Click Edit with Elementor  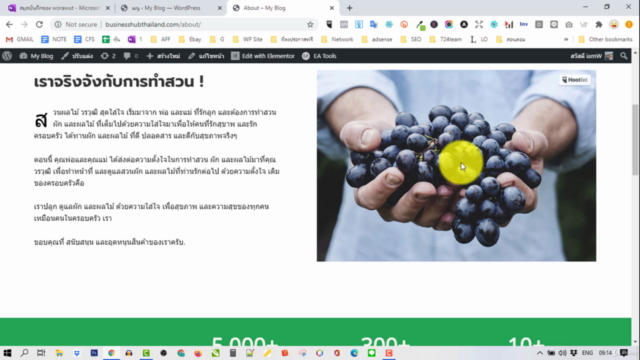[262, 56]
